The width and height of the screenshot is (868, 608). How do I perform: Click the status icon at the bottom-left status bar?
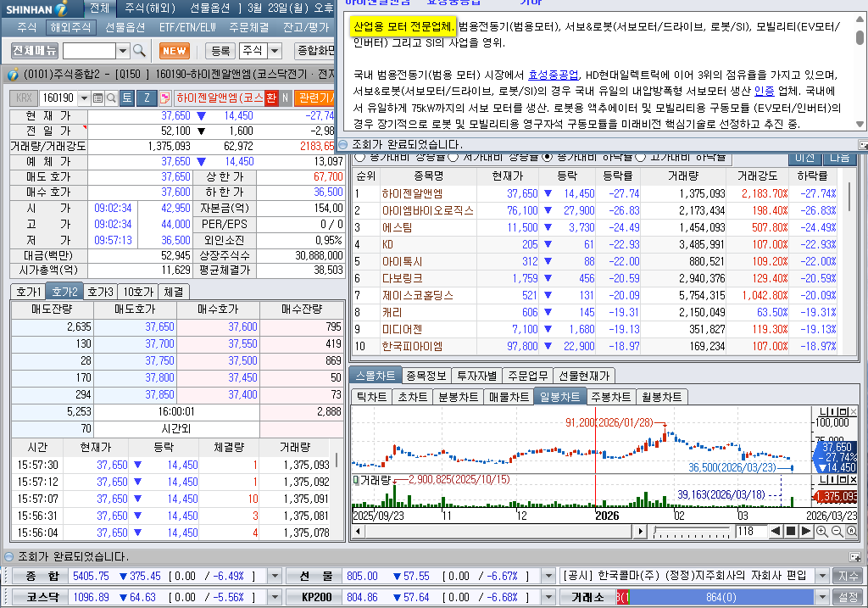(x=8, y=556)
